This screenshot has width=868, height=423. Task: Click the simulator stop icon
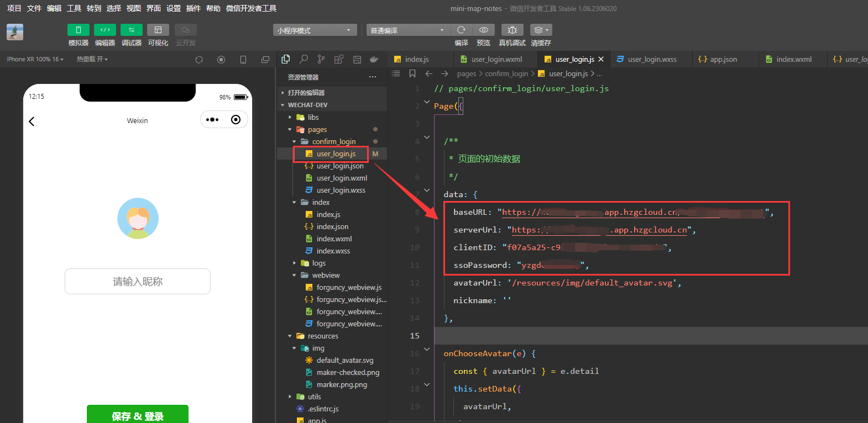tap(221, 60)
